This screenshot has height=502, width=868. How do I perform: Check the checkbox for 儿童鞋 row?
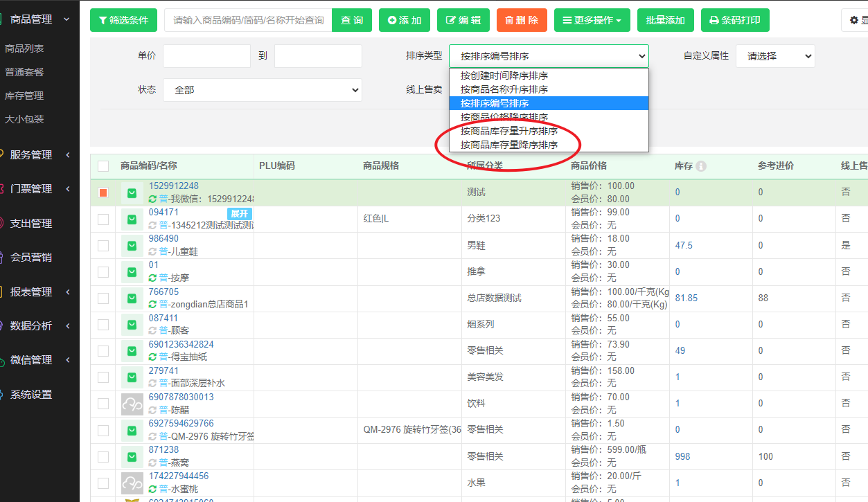103,246
